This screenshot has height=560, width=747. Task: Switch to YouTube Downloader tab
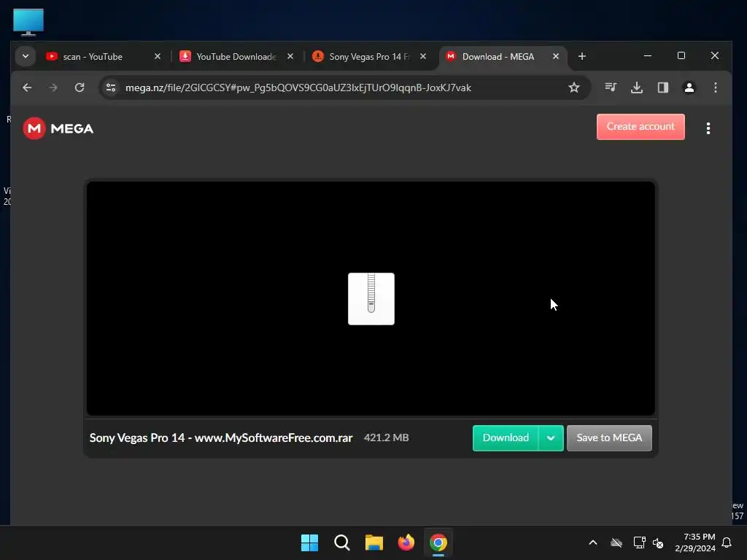[x=236, y=57]
